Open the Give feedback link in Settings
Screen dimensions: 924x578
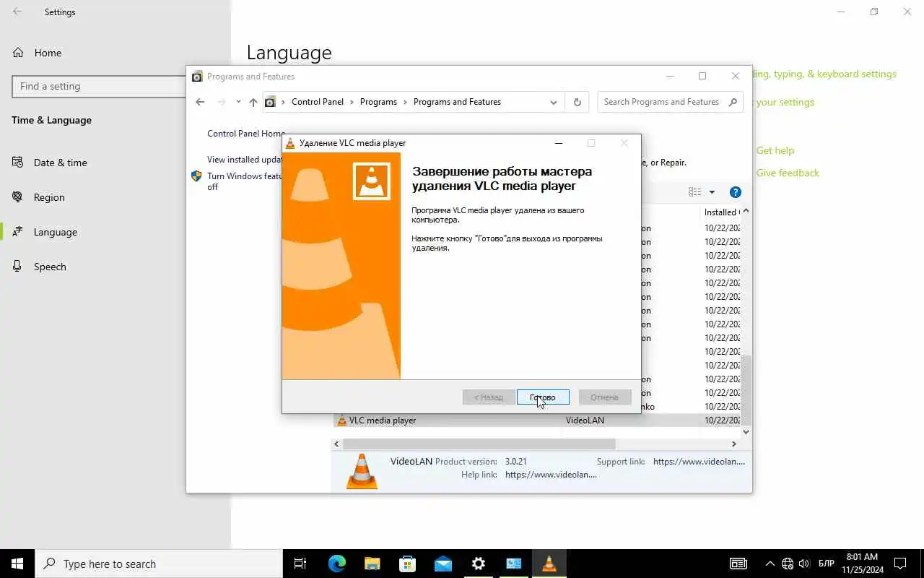788,173
